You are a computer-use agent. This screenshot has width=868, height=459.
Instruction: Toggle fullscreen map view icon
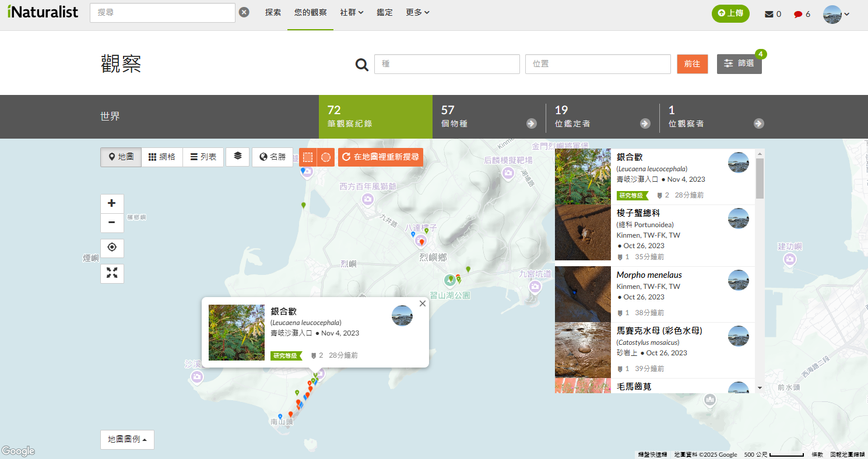[112, 273]
